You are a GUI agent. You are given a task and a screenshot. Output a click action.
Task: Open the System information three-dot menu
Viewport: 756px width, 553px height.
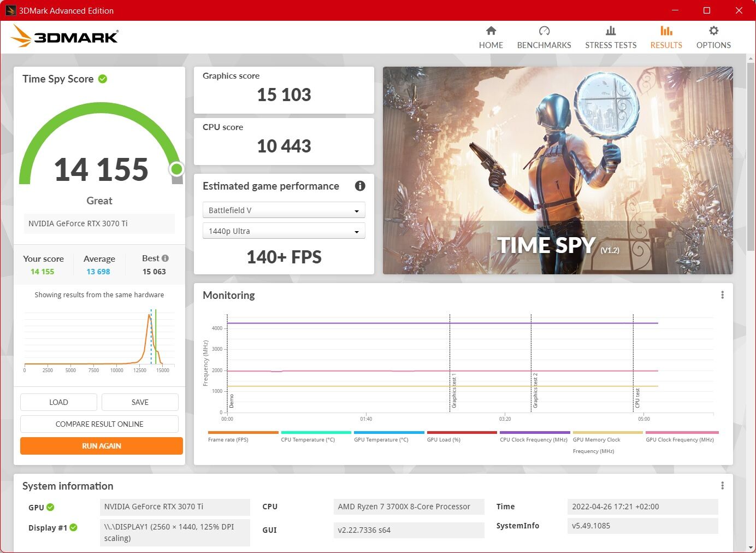[x=722, y=486]
